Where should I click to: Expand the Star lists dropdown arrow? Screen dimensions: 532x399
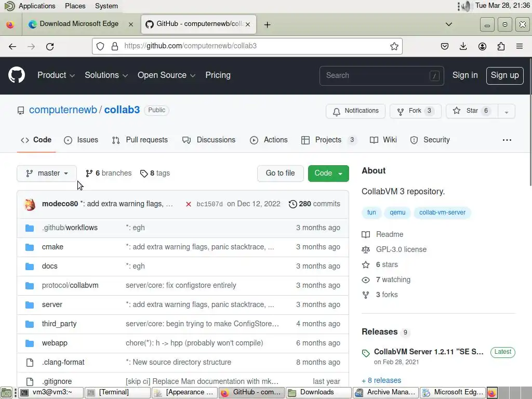pos(506,112)
